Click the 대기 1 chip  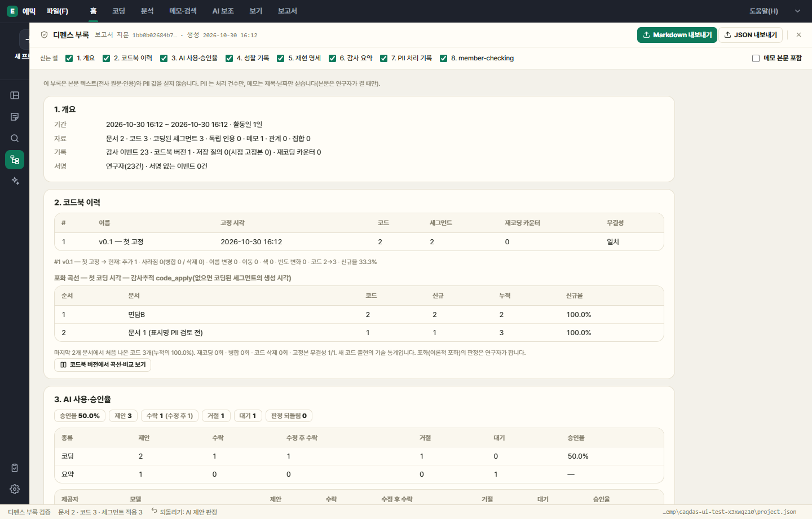[248, 416]
